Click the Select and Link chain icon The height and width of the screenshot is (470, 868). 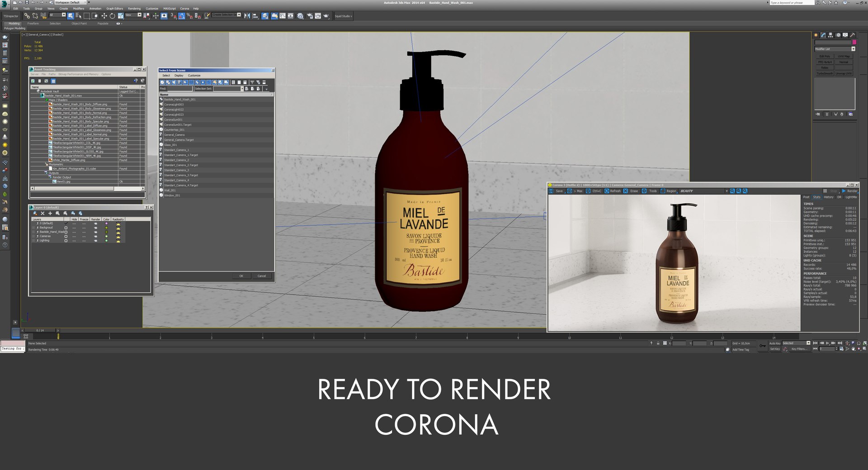point(27,16)
